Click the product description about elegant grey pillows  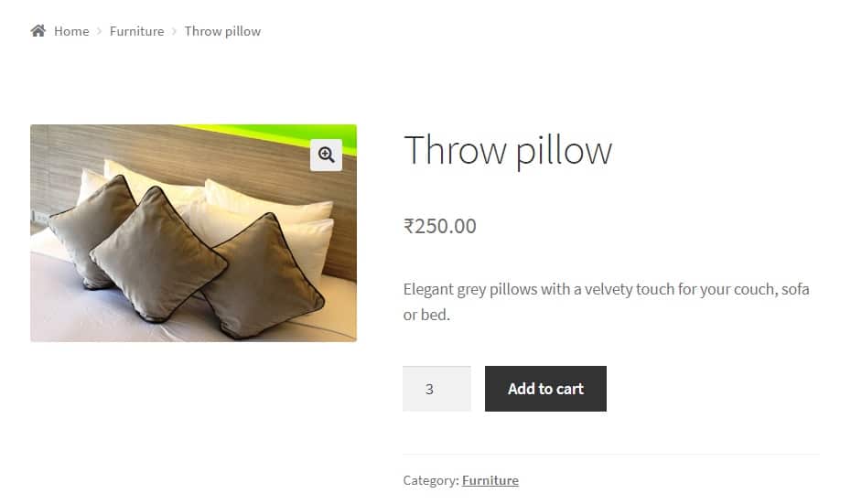point(607,302)
